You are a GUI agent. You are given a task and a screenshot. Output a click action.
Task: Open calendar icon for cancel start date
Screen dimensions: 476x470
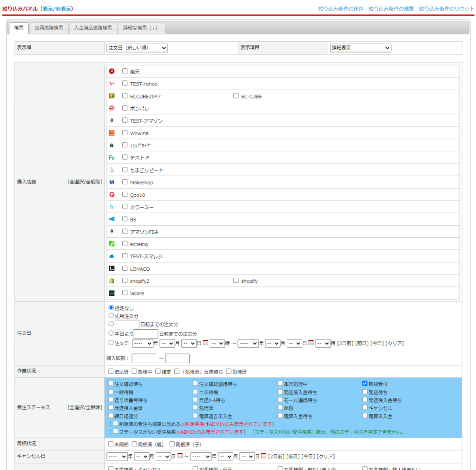click(x=180, y=456)
